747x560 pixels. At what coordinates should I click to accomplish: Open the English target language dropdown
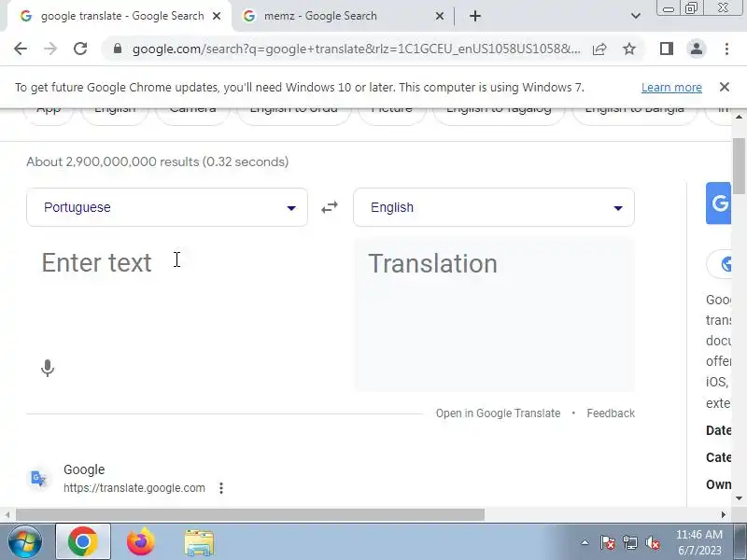494,207
